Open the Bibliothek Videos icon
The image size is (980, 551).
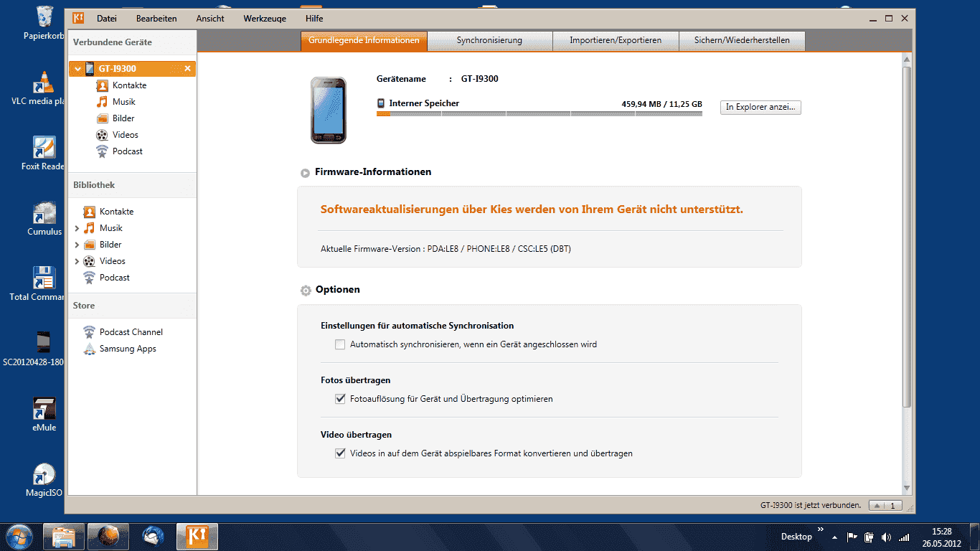point(89,261)
